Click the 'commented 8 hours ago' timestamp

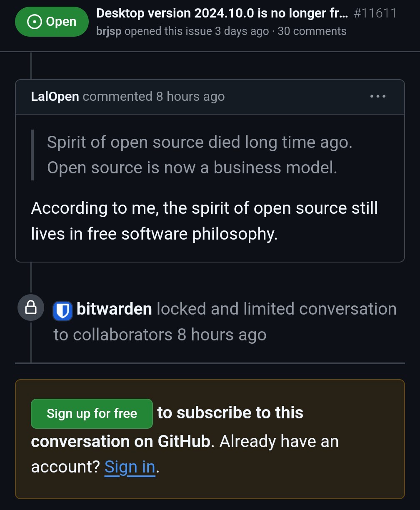point(154,97)
